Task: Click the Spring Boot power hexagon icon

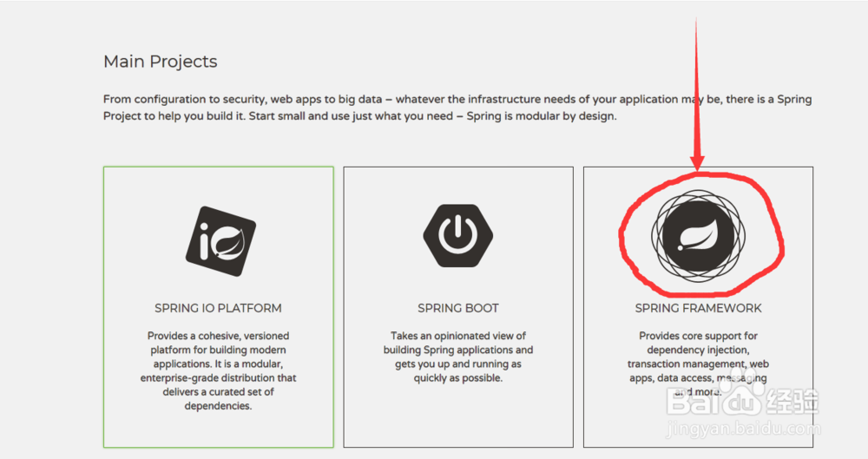Action: click(x=457, y=235)
